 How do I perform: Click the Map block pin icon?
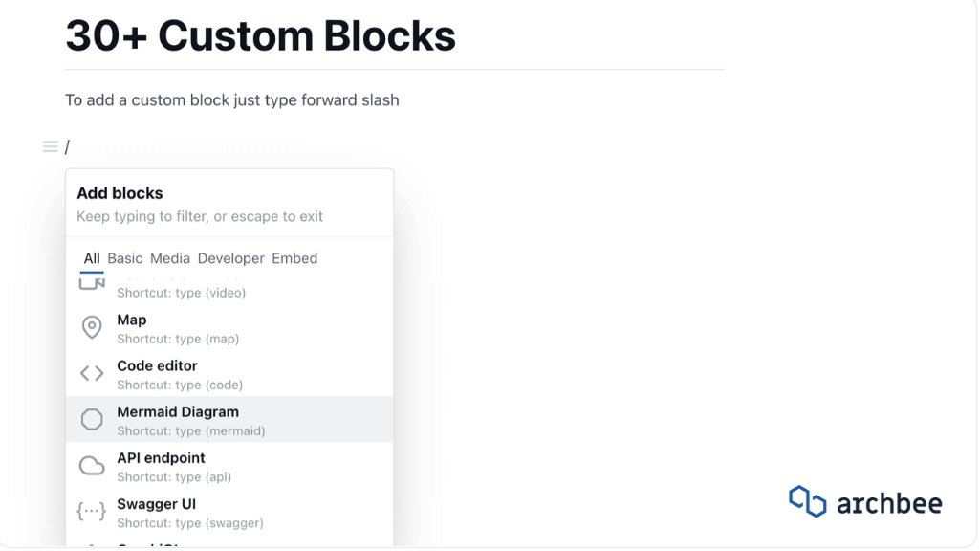(91, 327)
